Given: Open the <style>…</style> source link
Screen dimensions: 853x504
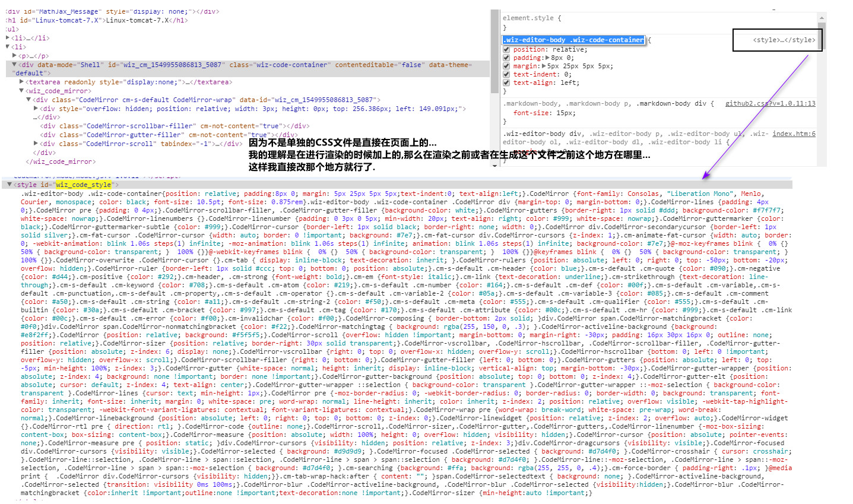Looking at the screenshot, I should 784,40.
